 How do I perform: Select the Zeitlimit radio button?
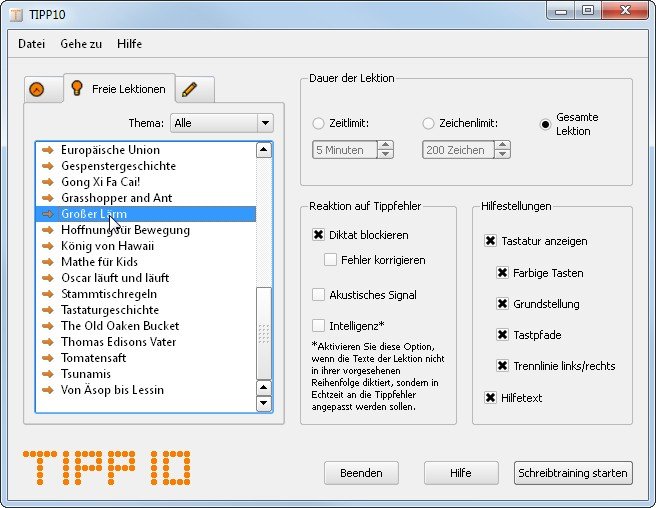coord(318,123)
